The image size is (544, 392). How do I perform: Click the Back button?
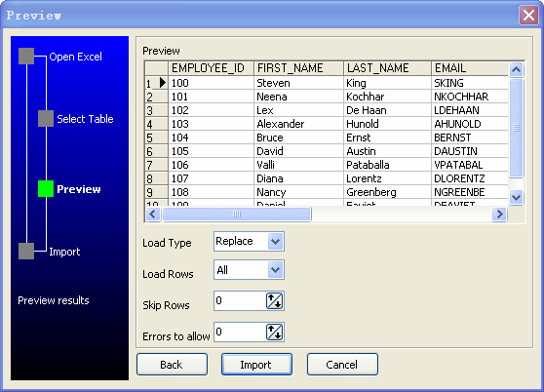tap(173, 365)
